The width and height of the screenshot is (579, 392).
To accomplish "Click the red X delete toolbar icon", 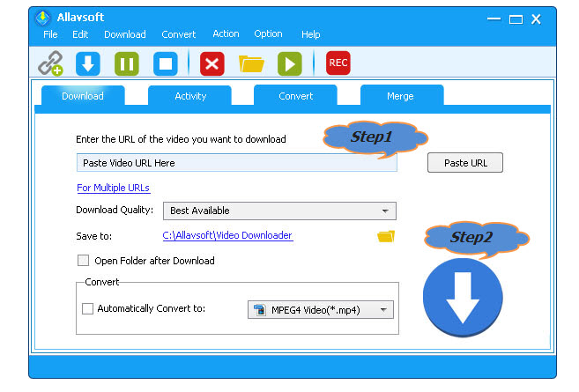I will 212,63.
